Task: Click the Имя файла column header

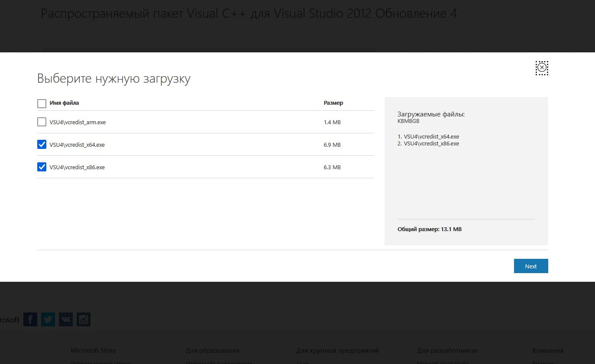Action: click(64, 103)
